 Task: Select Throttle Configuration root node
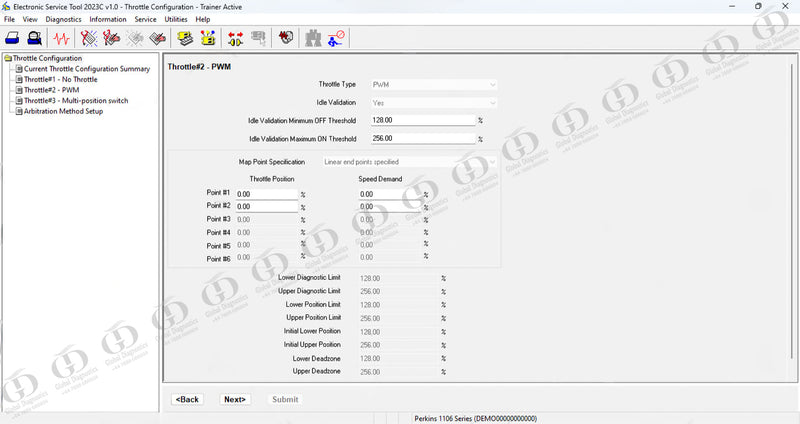pyautogui.click(x=47, y=58)
